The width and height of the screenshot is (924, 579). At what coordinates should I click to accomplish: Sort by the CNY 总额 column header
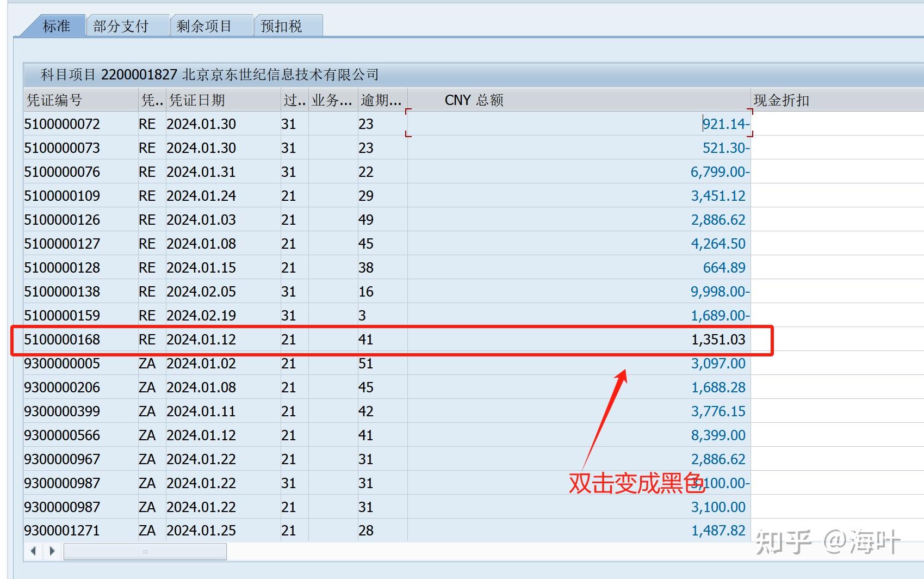(x=474, y=100)
